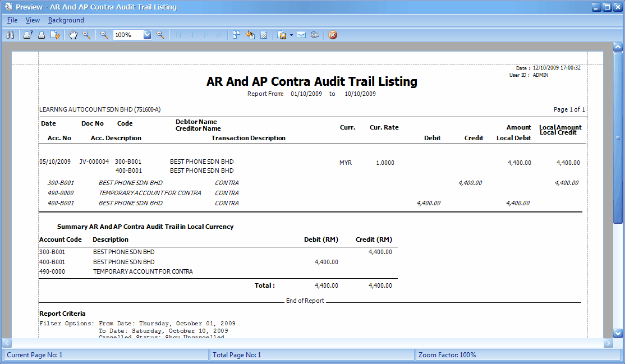Image resolution: width=625 pixels, height=364 pixels.
Task: Click Next Page navigation arrow
Action: point(205,35)
